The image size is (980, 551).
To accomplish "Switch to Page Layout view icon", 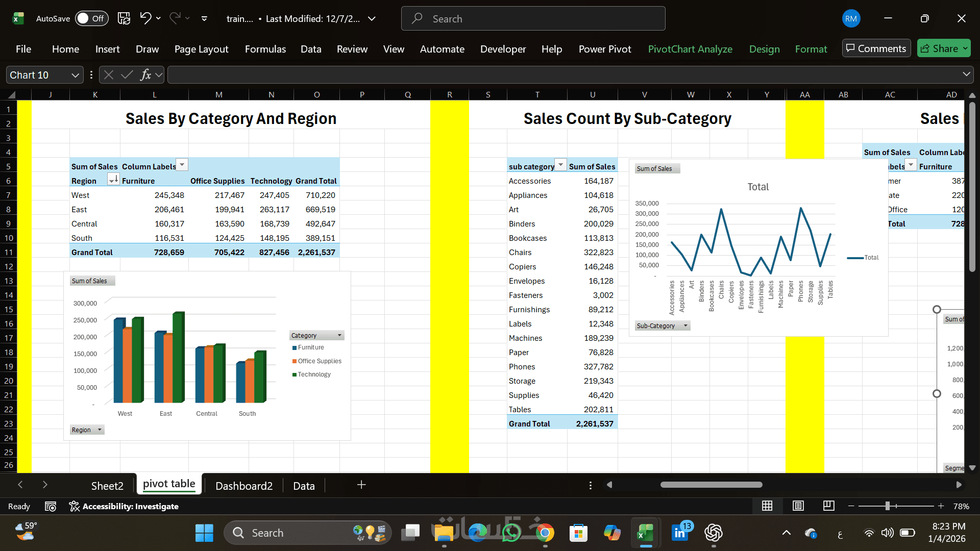I will 798,506.
